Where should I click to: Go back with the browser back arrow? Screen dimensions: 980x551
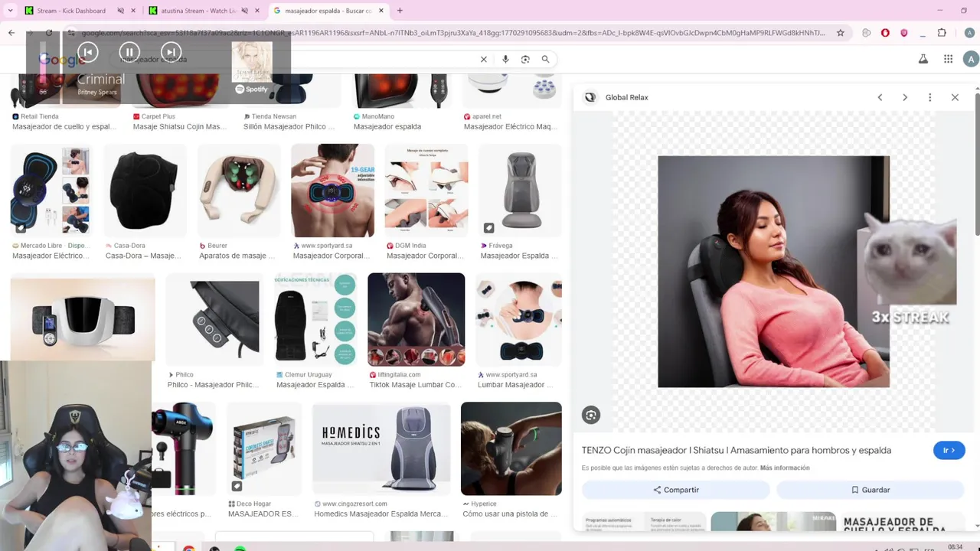tap(11, 33)
